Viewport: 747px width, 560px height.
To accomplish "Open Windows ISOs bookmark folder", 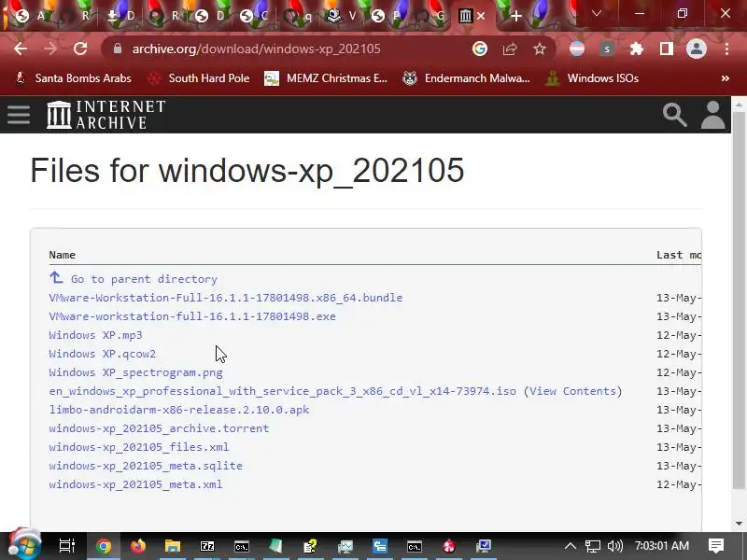I will click(592, 78).
